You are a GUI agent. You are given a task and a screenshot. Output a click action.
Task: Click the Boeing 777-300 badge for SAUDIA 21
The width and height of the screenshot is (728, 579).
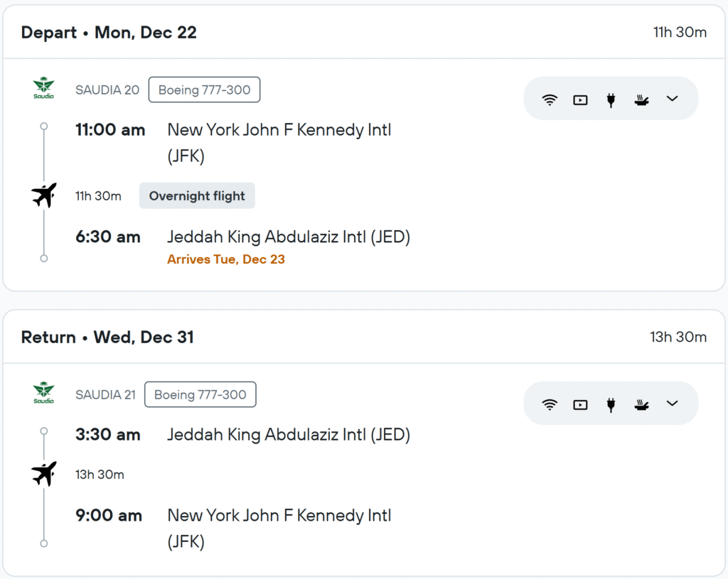point(200,395)
